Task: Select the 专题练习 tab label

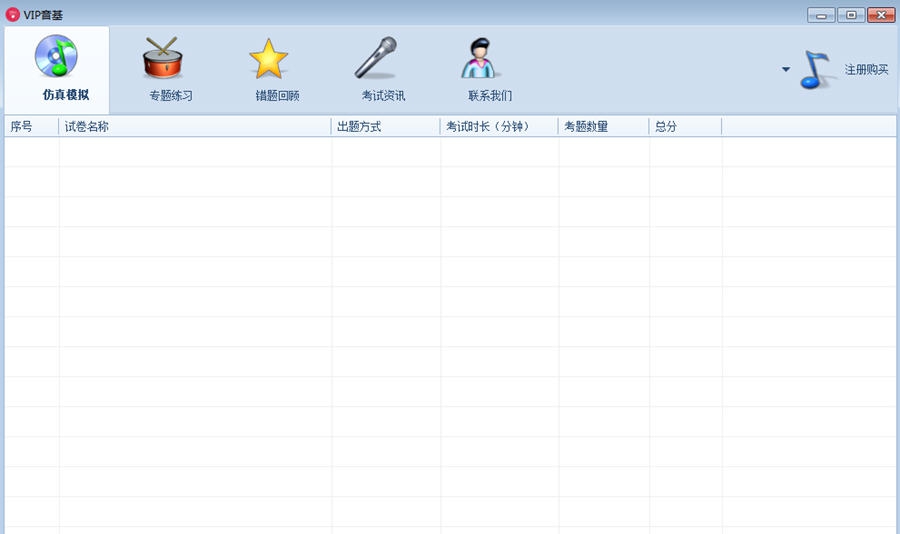Action: (x=171, y=95)
